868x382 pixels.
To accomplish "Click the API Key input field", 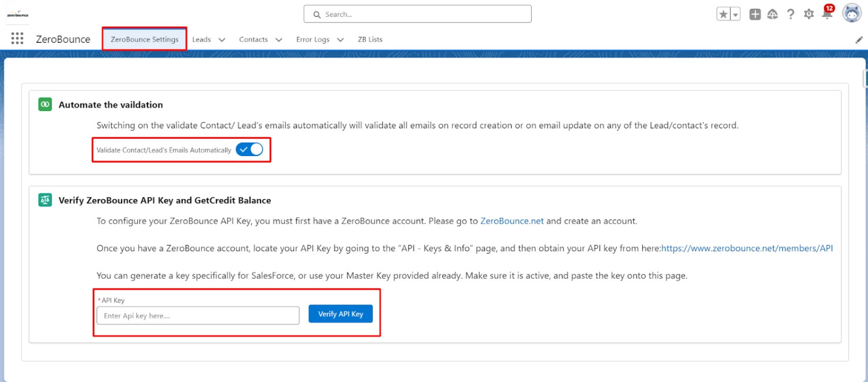I will [197, 316].
